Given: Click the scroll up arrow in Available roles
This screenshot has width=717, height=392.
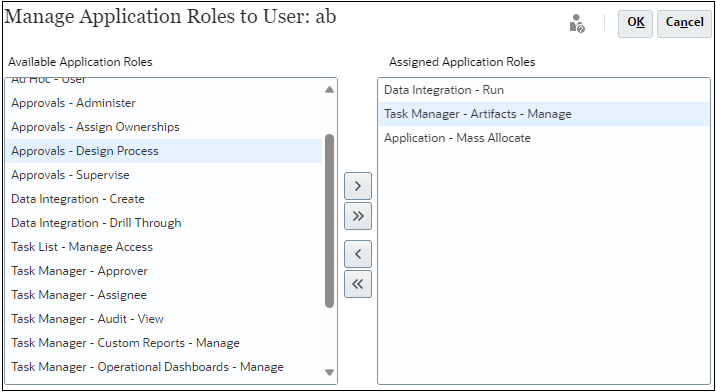Looking at the screenshot, I should coord(329,90).
